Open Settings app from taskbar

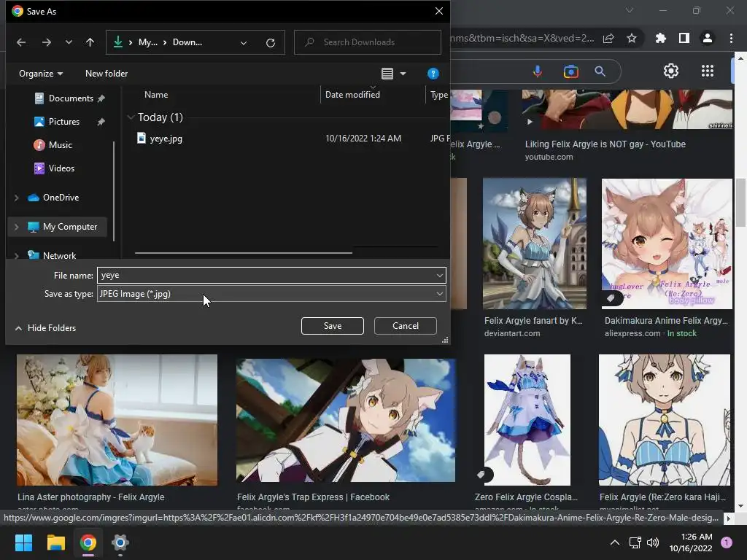tap(120, 542)
